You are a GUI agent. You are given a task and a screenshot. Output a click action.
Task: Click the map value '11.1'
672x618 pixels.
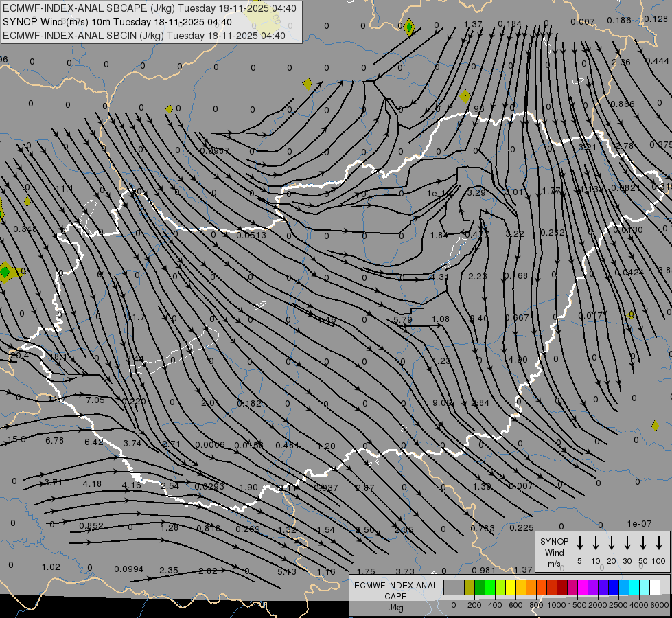pyautogui.click(x=65, y=189)
